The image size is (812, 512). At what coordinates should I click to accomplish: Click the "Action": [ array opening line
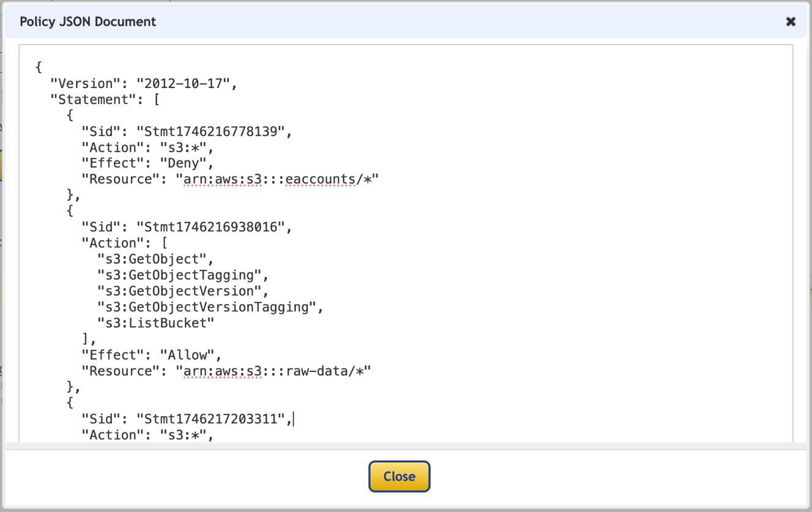tap(124, 243)
